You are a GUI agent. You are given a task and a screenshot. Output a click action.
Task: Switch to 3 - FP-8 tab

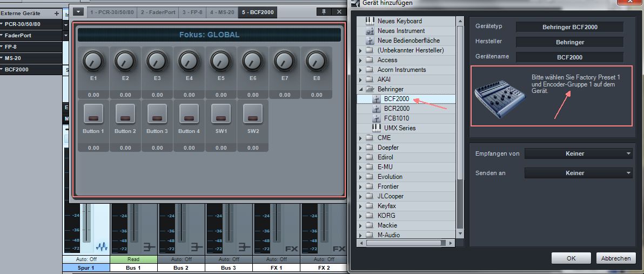pyautogui.click(x=192, y=12)
